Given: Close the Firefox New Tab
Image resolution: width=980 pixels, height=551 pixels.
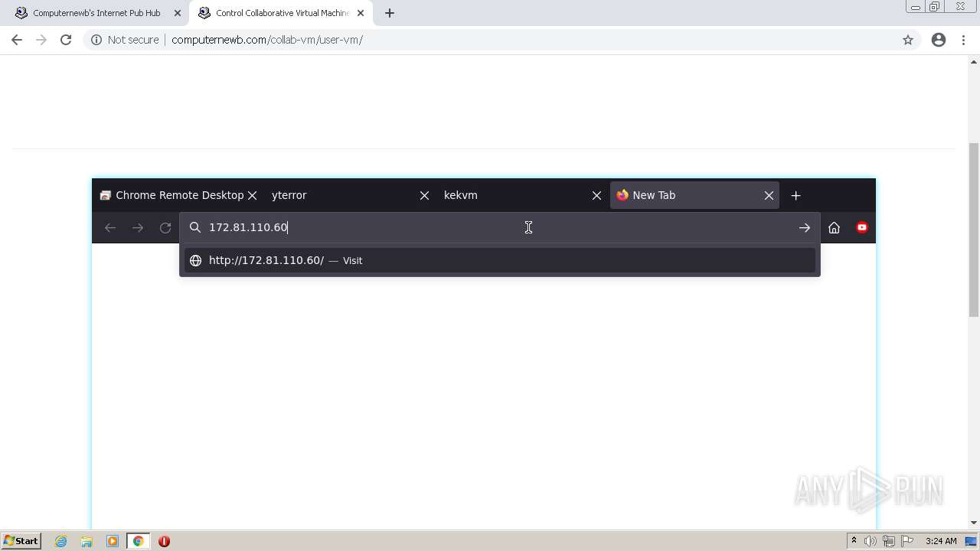Looking at the screenshot, I should [769, 195].
